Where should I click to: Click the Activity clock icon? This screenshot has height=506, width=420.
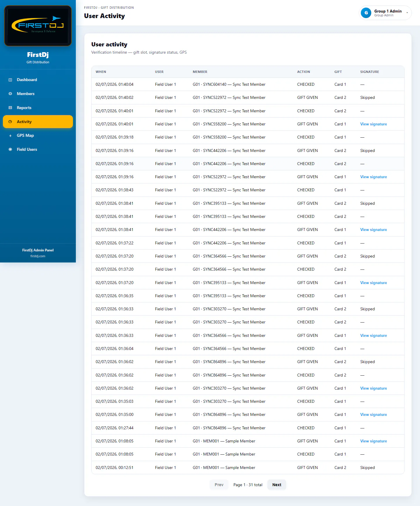10,122
